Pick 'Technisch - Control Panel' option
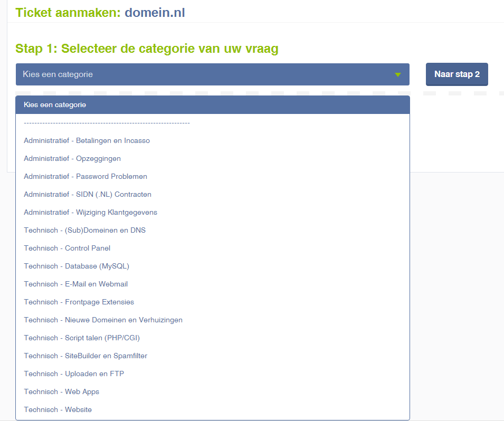The image size is (504, 421). click(x=213, y=248)
